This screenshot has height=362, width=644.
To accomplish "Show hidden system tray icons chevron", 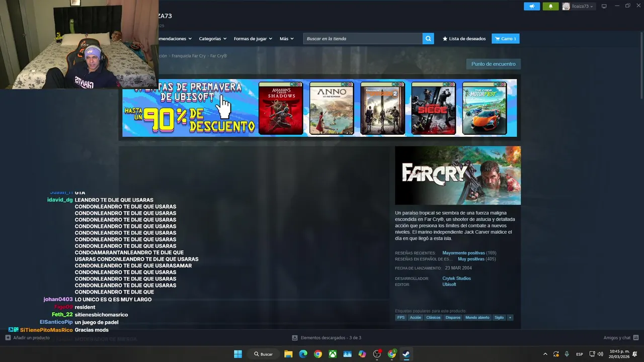I will (545, 354).
